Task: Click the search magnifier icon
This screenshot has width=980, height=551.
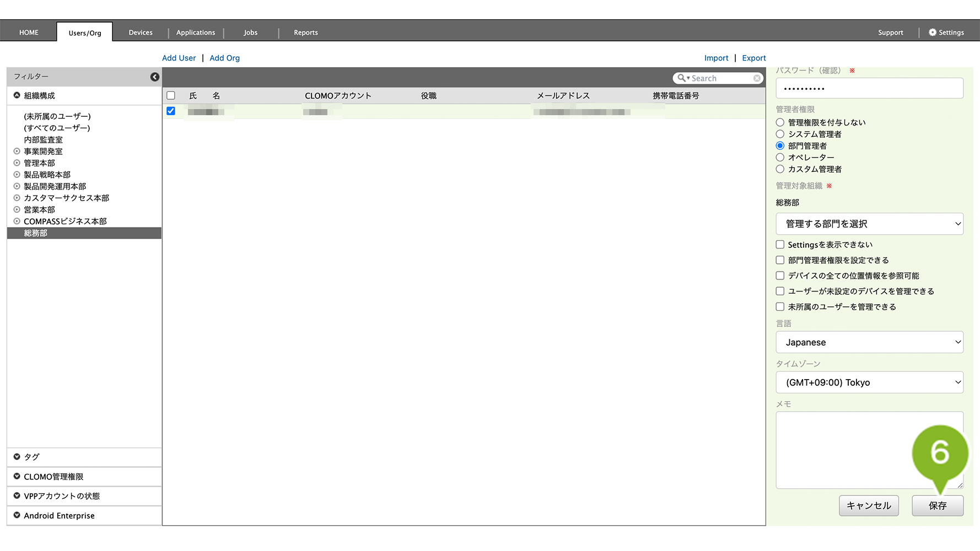Action: (x=682, y=78)
